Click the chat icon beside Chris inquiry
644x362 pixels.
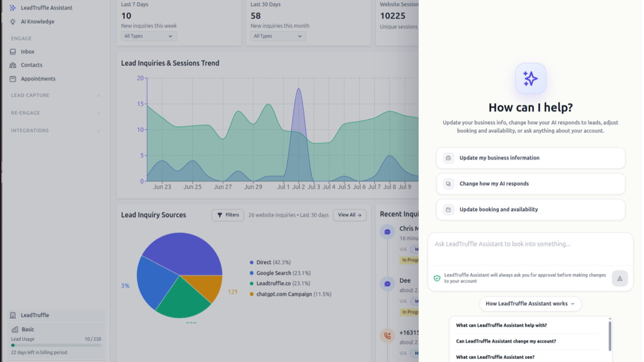387,232
